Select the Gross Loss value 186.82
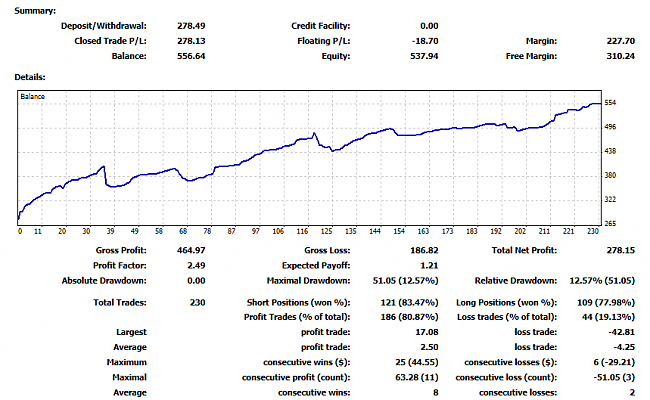This screenshot has width=650, height=400. tap(424, 250)
